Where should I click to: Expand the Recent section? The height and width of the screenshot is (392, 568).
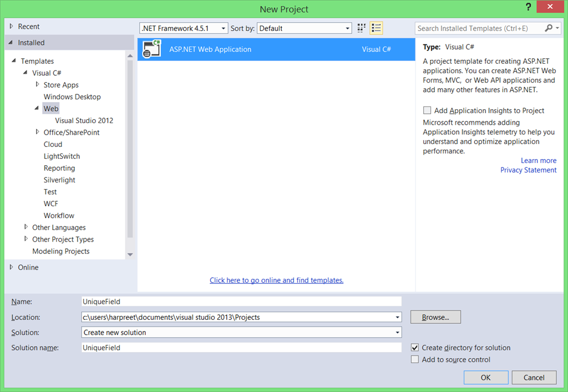(x=11, y=26)
